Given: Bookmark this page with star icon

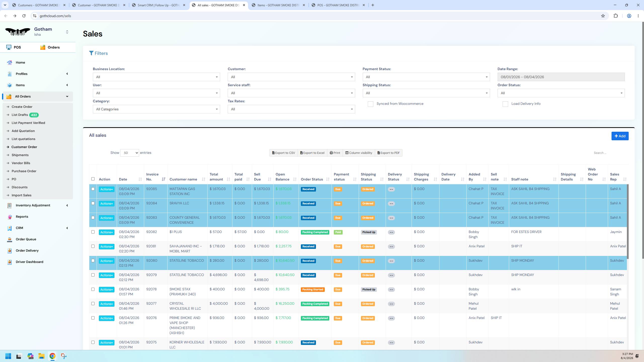Looking at the screenshot, I should tap(603, 16).
